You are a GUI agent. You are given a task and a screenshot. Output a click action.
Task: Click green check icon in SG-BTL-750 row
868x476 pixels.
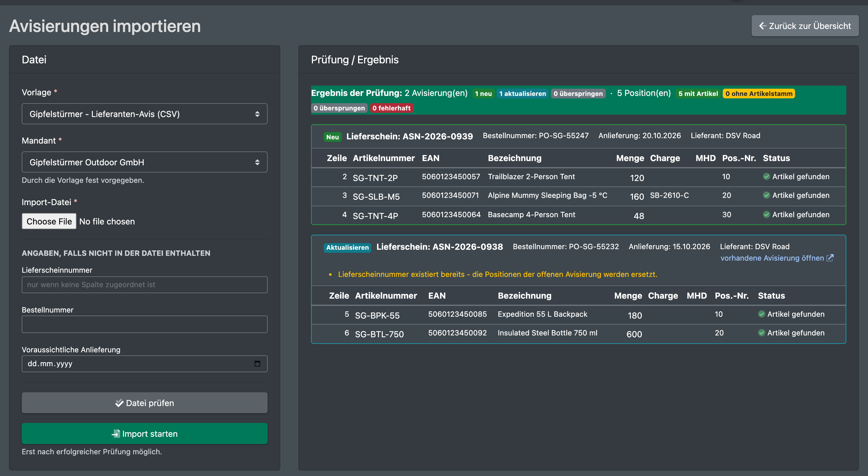pyautogui.click(x=762, y=333)
